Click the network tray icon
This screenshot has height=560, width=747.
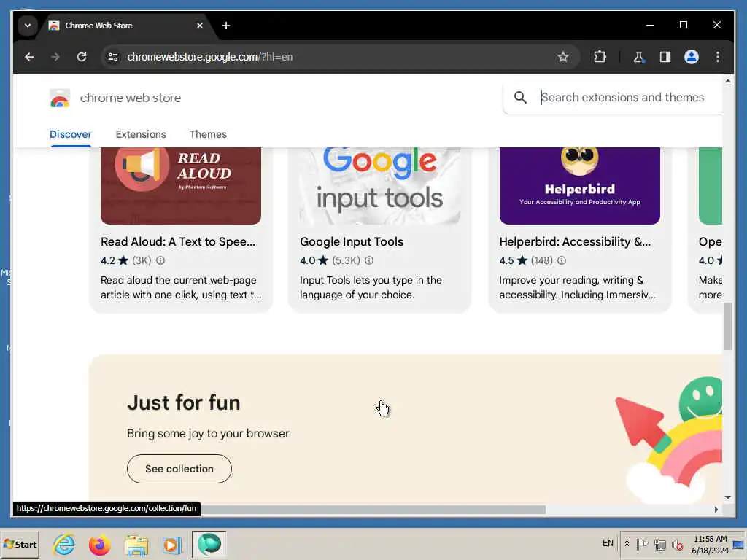pyautogui.click(x=659, y=544)
